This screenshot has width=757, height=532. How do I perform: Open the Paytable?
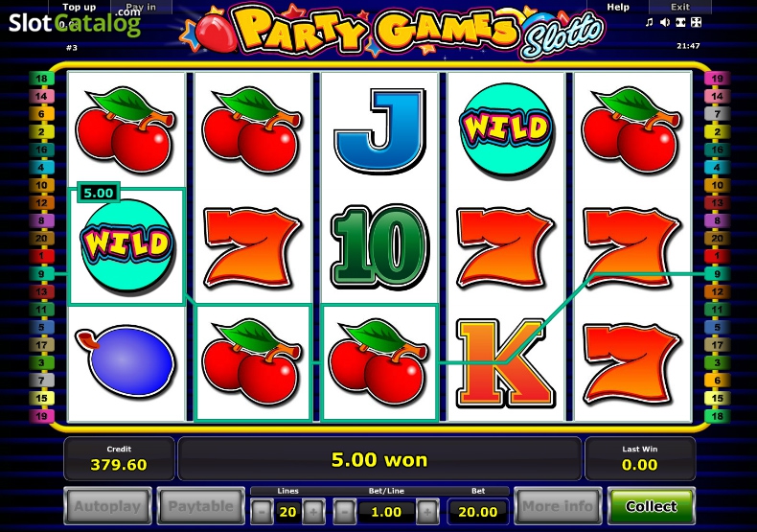click(x=200, y=506)
